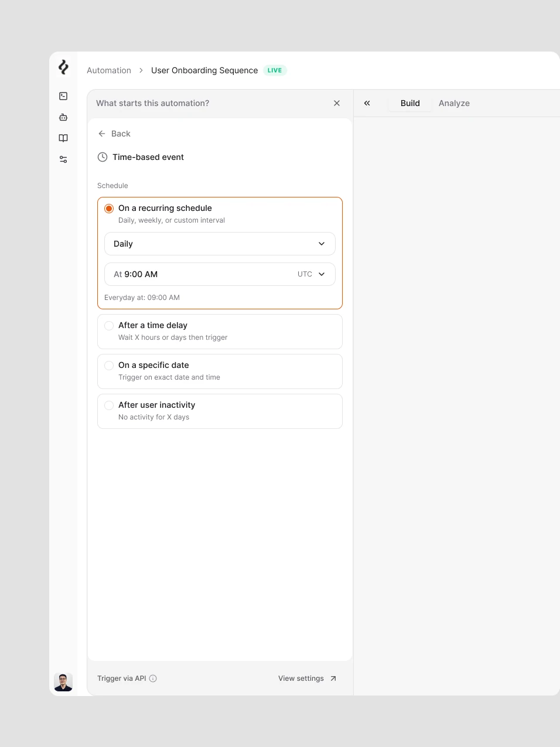Open the robot automation sidebar icon

coord(63,117)
